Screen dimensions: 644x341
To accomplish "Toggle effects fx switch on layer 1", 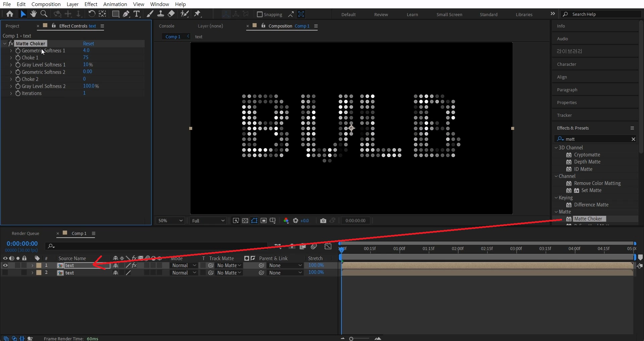I will click(135, 265).
